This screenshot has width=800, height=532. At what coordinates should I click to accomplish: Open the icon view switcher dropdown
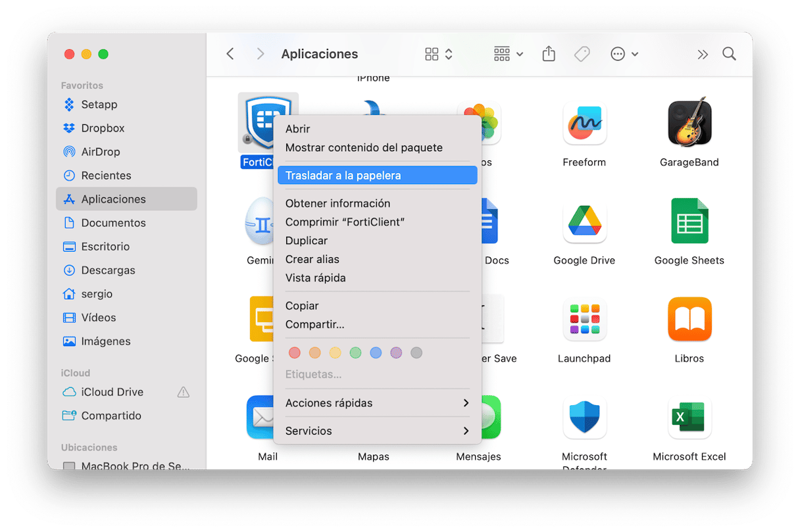pos(439,54)
